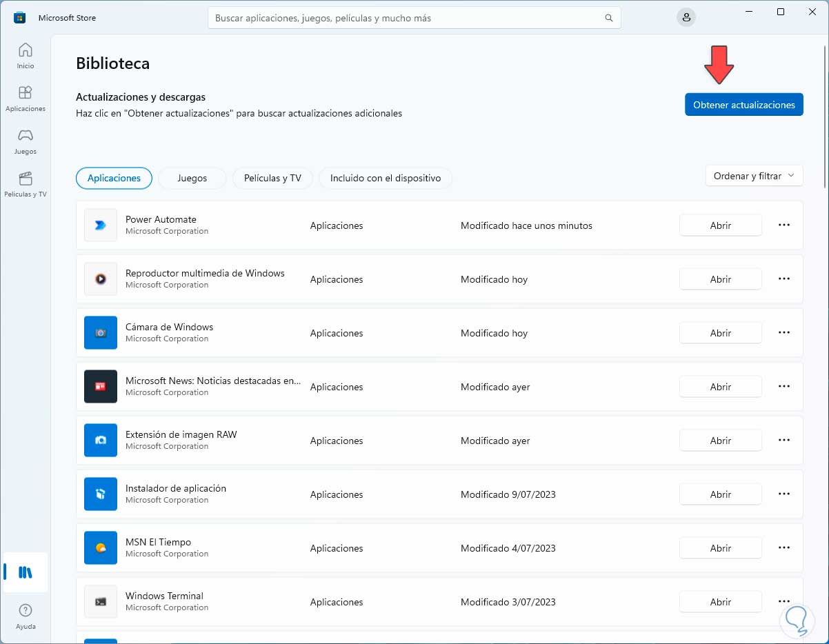
Task: Click the Power Automate app icon
Action: [x=101, y=225]
